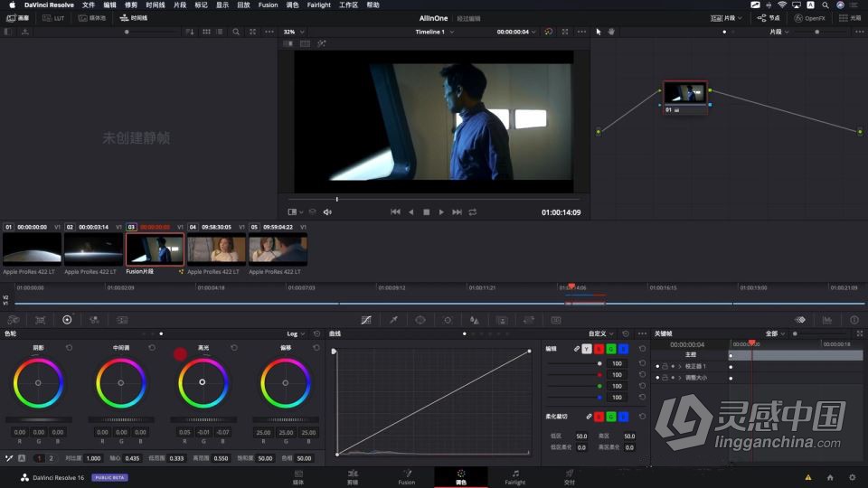Toggle the Gallery panel button
Screen dimensions: 868x488
point(18,18)
